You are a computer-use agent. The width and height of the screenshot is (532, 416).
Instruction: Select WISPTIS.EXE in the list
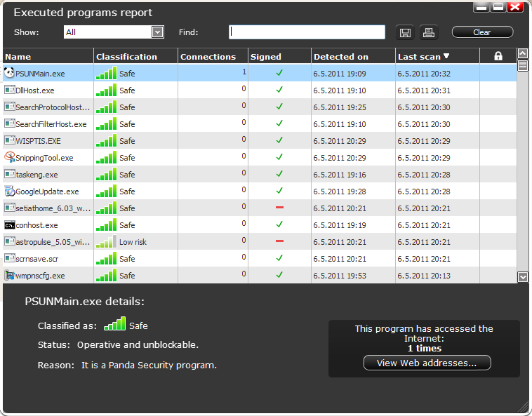click(x=39, y=141)
